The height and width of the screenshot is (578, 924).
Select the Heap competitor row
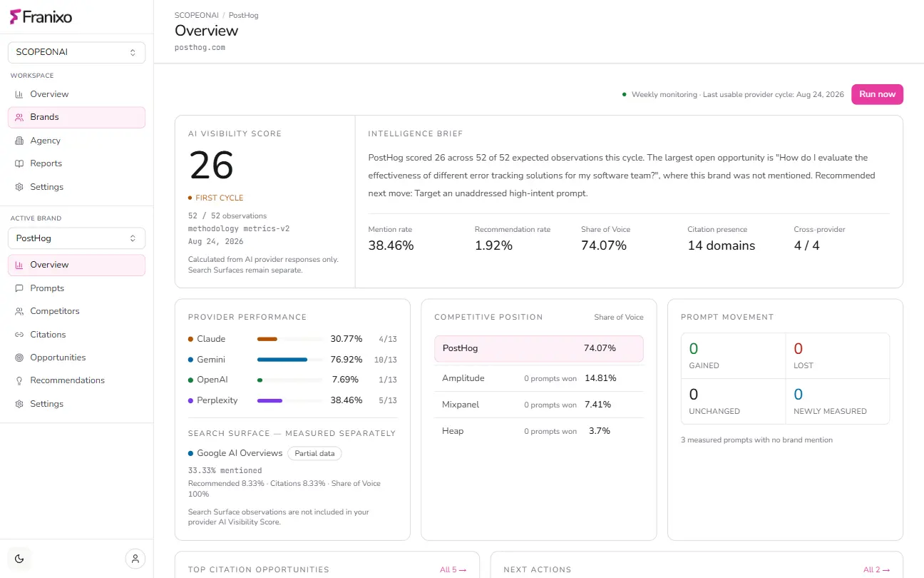click(x=539, y=431)
